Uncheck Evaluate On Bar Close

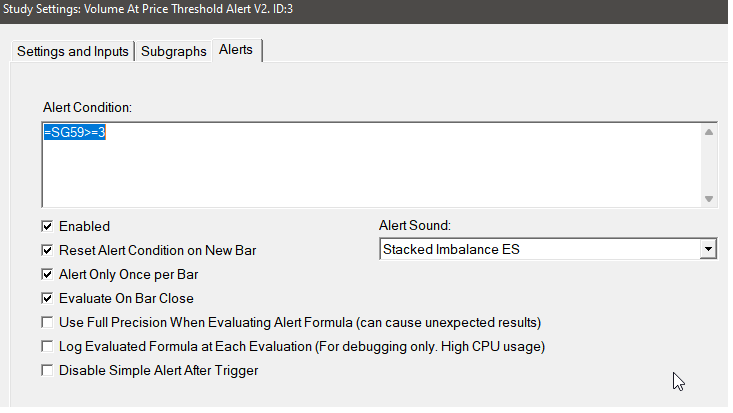(47, 298)
